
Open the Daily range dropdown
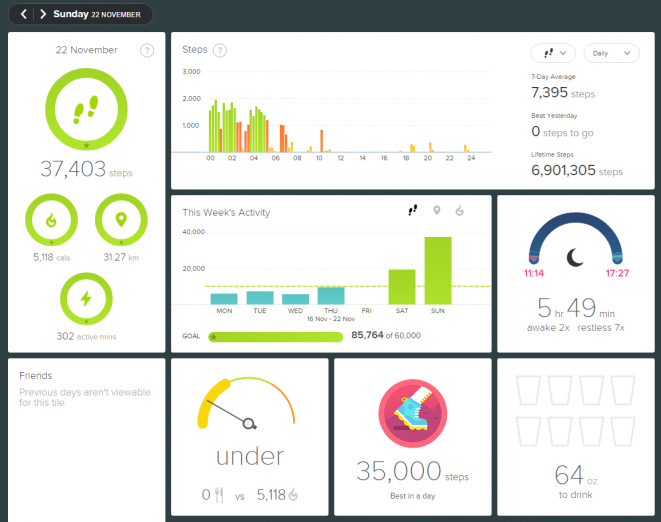(611, 54)
